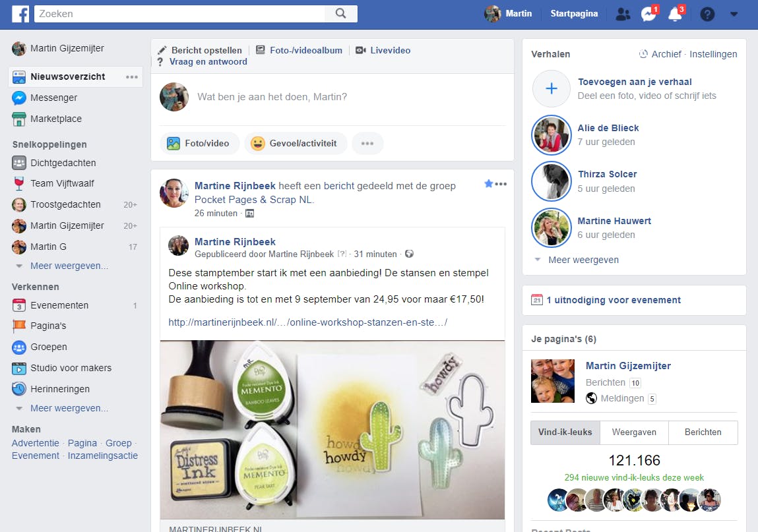This screenshot has width=758, height=532.
Task: Expand Meer weergeven under Snelkoppelingen
Action: [69, 266]
